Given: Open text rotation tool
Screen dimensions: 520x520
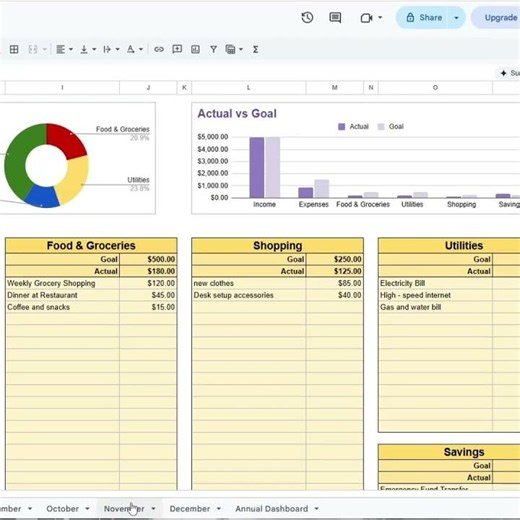Looking at the screenshot, I should [x=130, y=49].
